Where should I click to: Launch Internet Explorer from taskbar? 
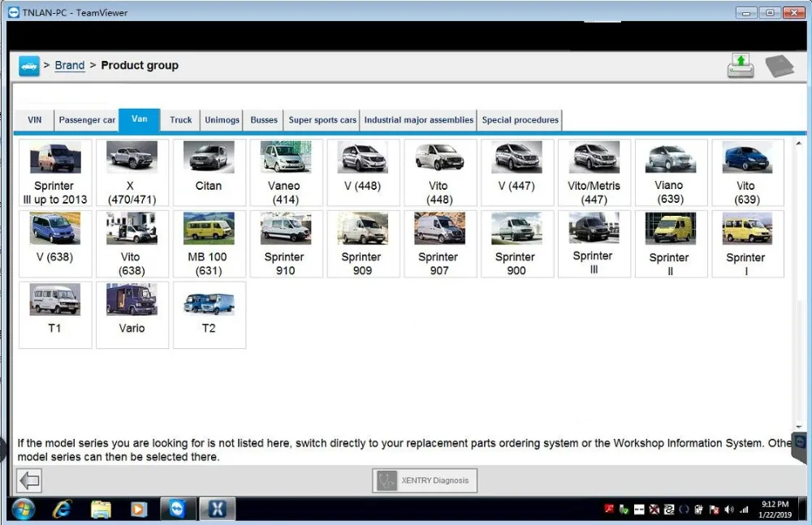(62, 510)
